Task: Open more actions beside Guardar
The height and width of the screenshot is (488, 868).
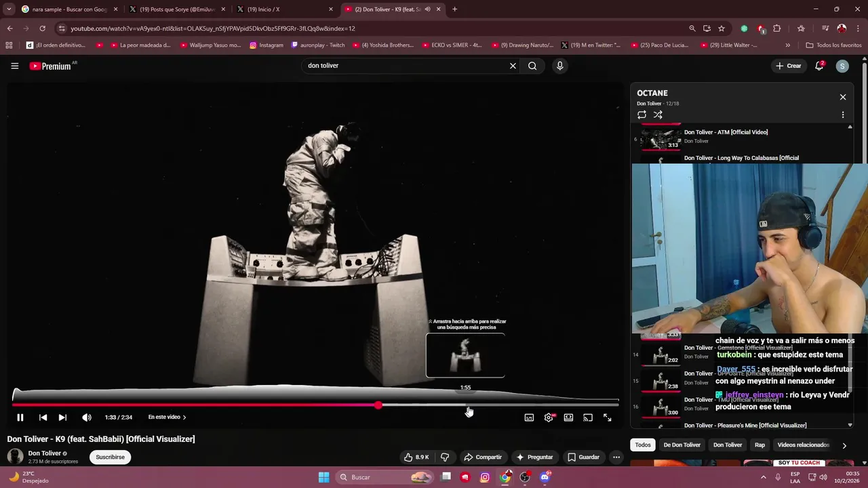Action: 616,457
